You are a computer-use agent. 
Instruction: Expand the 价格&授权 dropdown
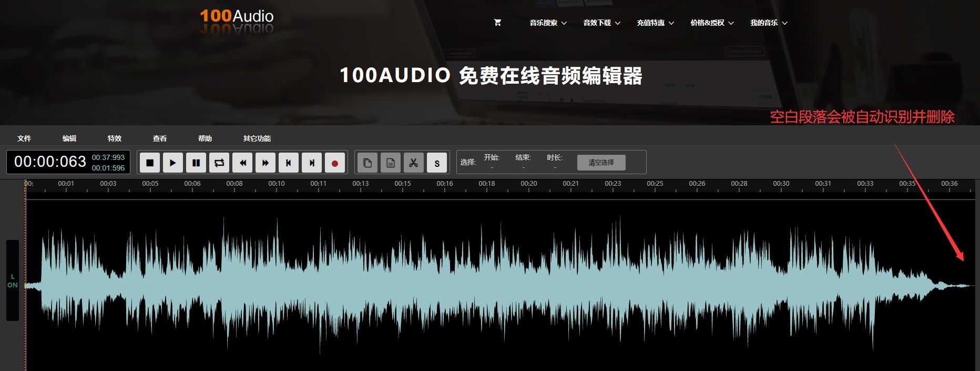pos(712,23)
